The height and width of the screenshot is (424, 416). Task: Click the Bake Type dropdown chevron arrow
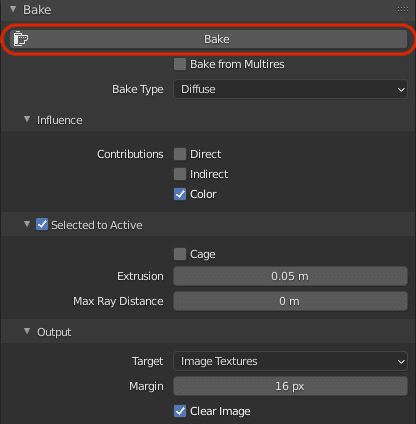tap(401, 90)
